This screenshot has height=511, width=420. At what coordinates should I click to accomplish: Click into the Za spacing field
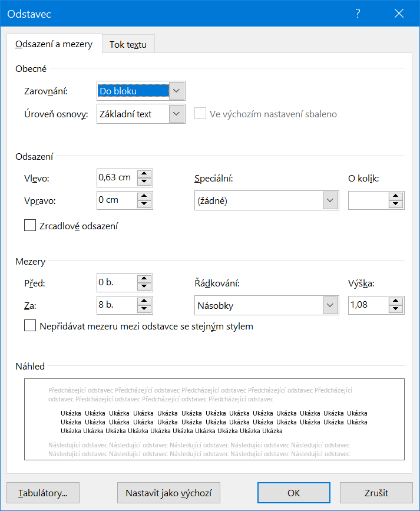pyautogui.click(x=116, y=305)
